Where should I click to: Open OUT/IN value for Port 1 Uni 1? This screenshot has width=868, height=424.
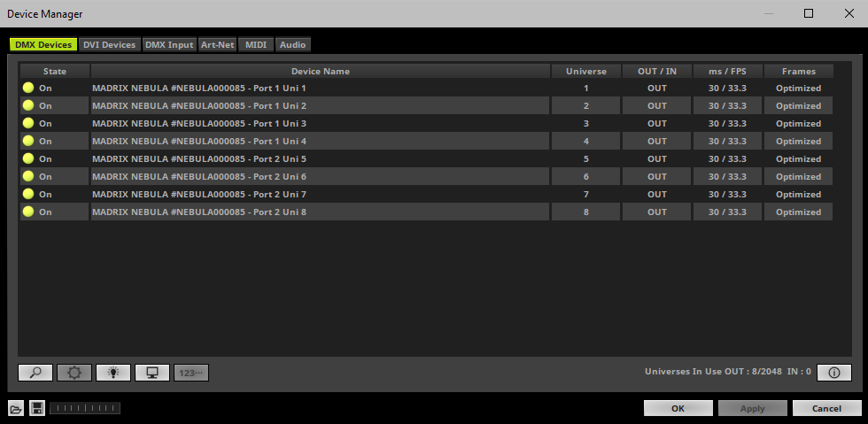(657, 88)
